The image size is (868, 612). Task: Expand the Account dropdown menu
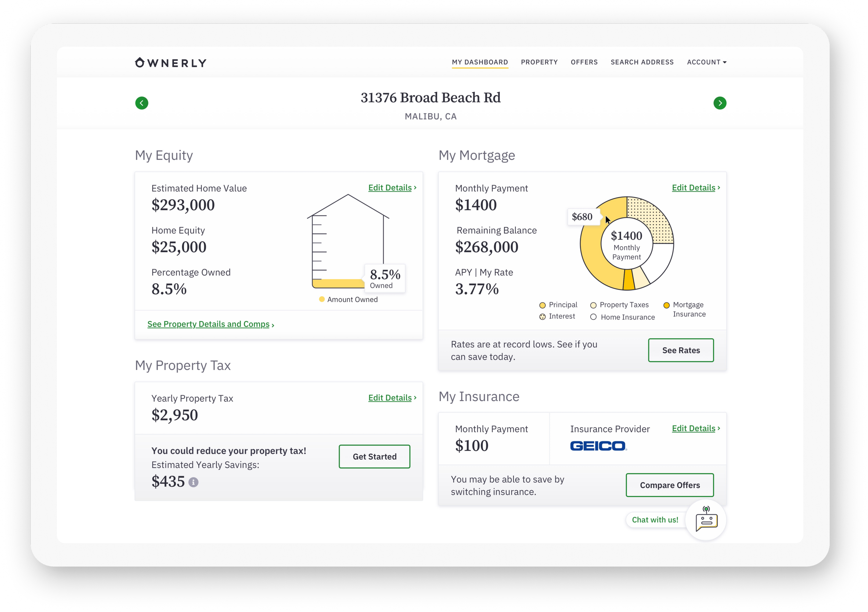pos(707,62)
